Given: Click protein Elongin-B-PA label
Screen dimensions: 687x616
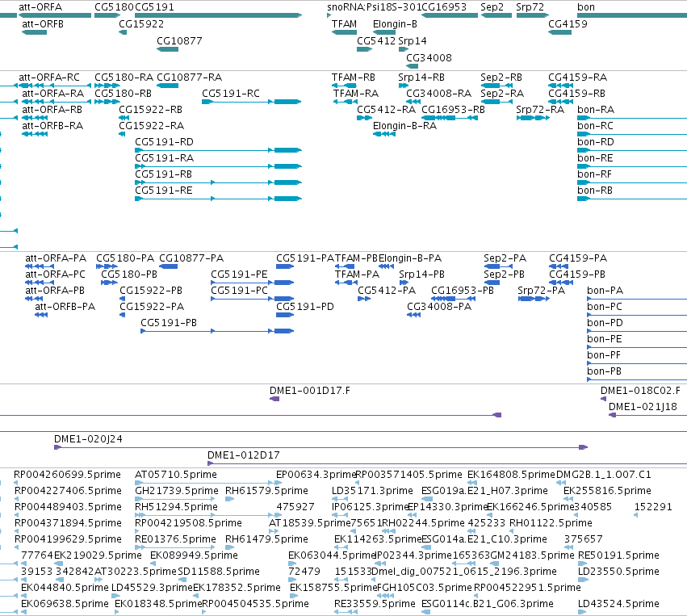Looking at the screenshot, I should 409,258.
